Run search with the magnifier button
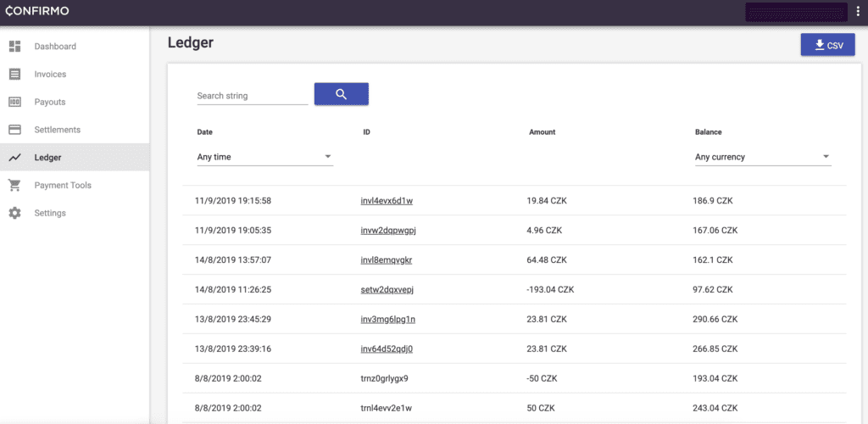The image size is (868, 424). pyautogui.click(x=342, y=94)
